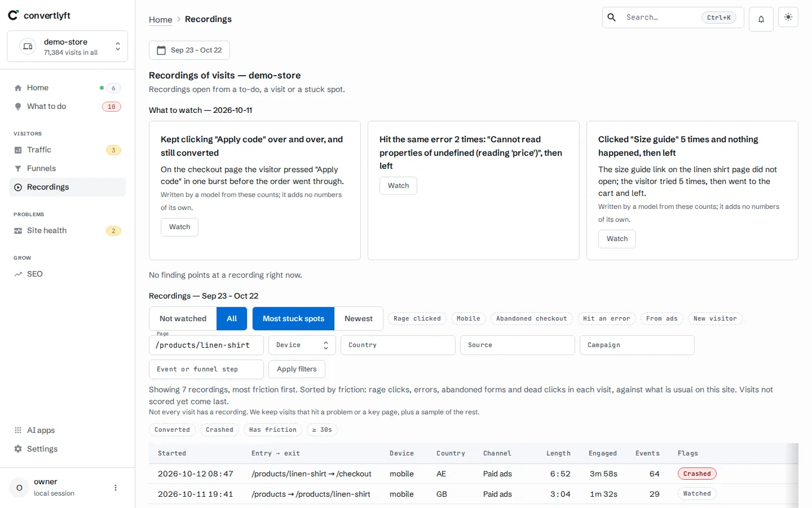The height and width of the screenshot is (508, 812).
Task: Toggle the Has friction chip
Action: coord(273,430)
